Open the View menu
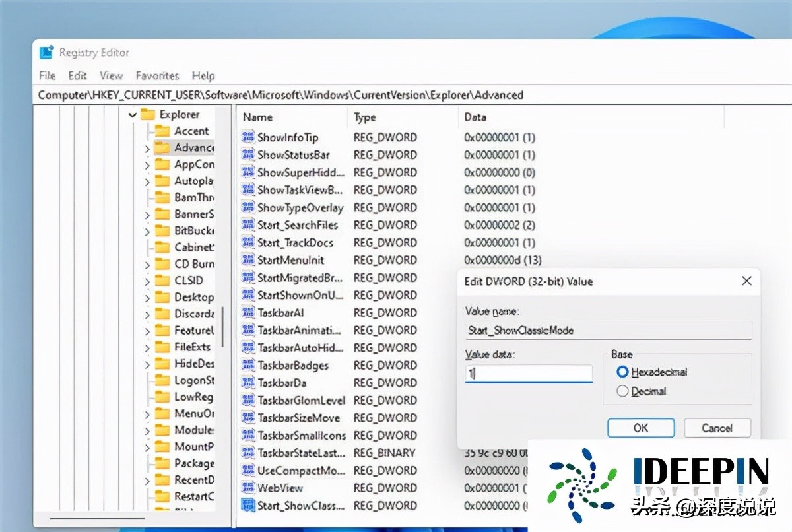This screenshot has height=532, width=792. [111, 75]
